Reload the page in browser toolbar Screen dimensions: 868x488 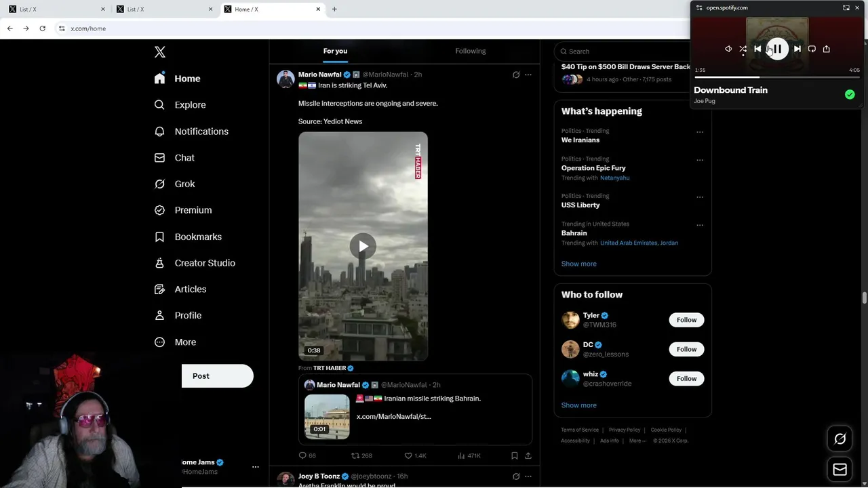[42, 28]
